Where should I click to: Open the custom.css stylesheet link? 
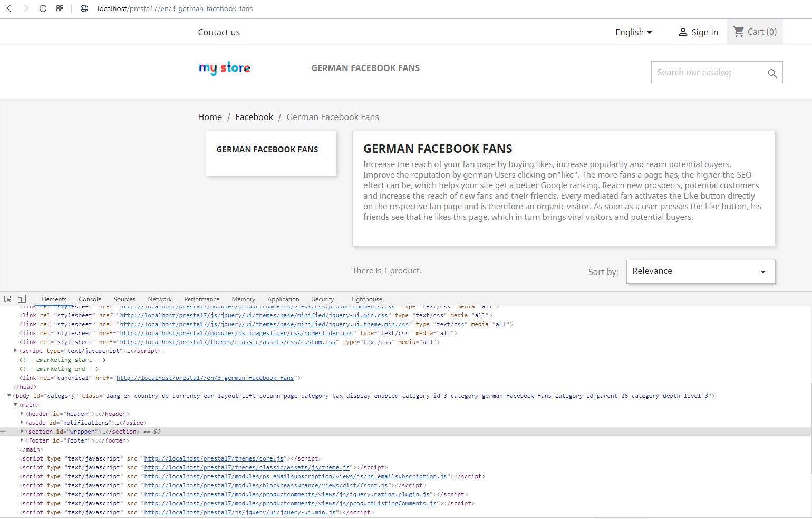[228, 342]
